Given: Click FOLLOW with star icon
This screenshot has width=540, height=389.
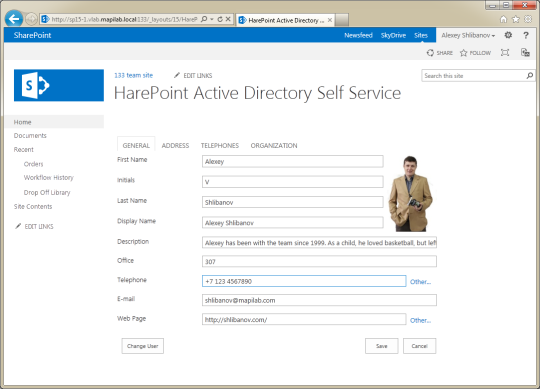Looking at the screenshot, I should click(475, 53).
